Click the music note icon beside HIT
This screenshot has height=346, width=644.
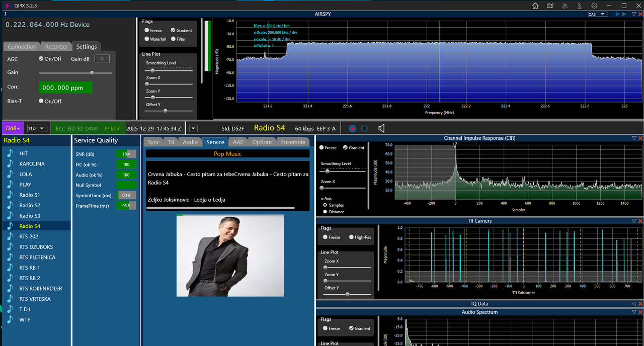[x=10, y=153]
